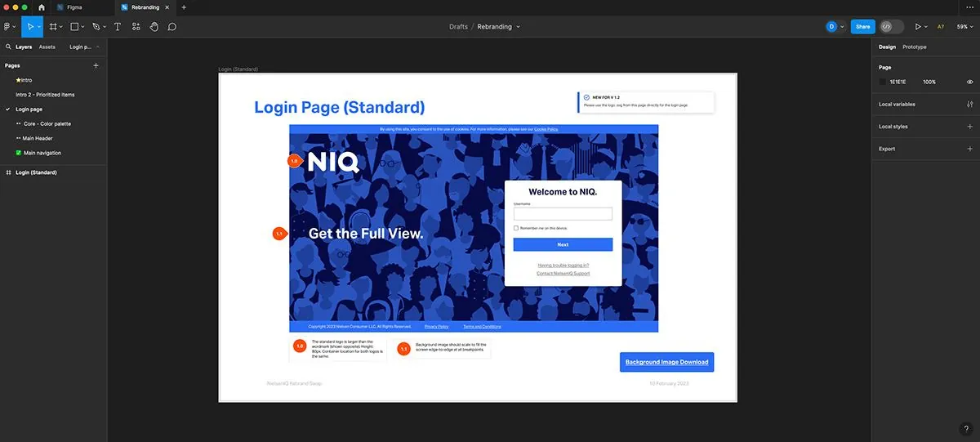Click Background Image Download button

[x=667, y=362]
